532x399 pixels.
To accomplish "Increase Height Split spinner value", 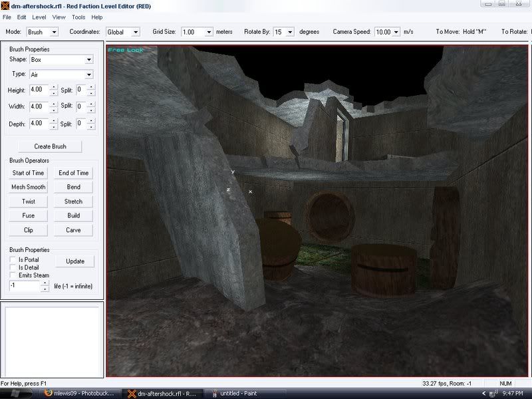I will (91, 88).
